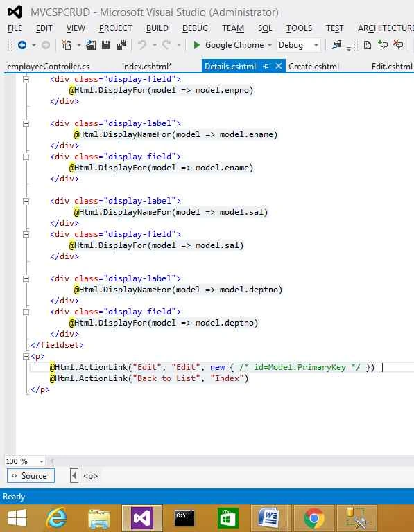Open the tools utility icon on taskbar
Image resolution: width=414 pixels, height=532 pixels.
pyautogui.click(x=356, y=518)
